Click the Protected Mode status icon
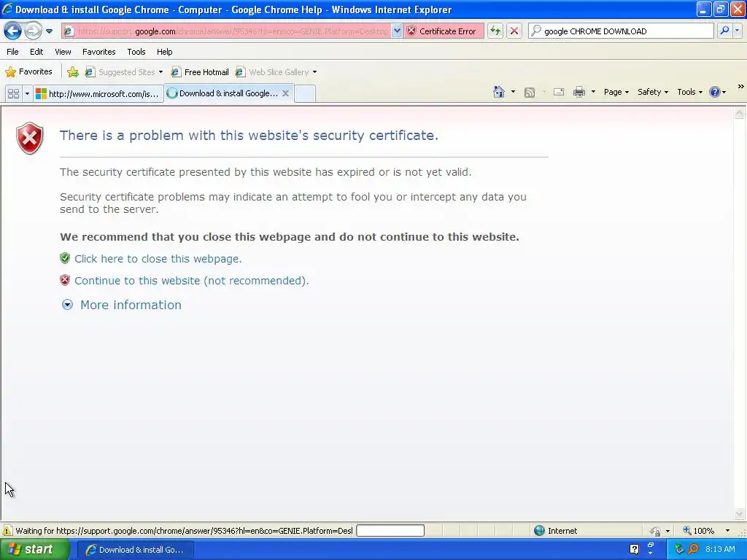Screen dimensions: 747x560 [656, 531]
